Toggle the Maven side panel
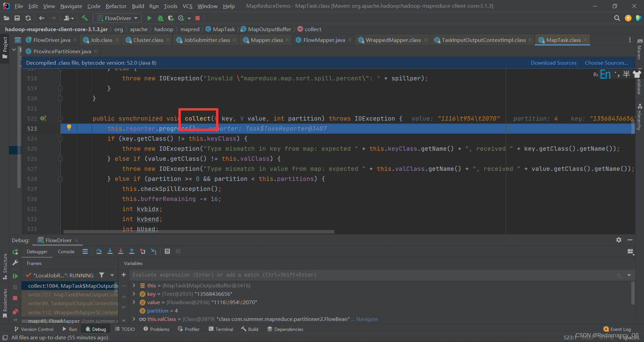This screenshot has width=644, height=342. tap(640, 49)
